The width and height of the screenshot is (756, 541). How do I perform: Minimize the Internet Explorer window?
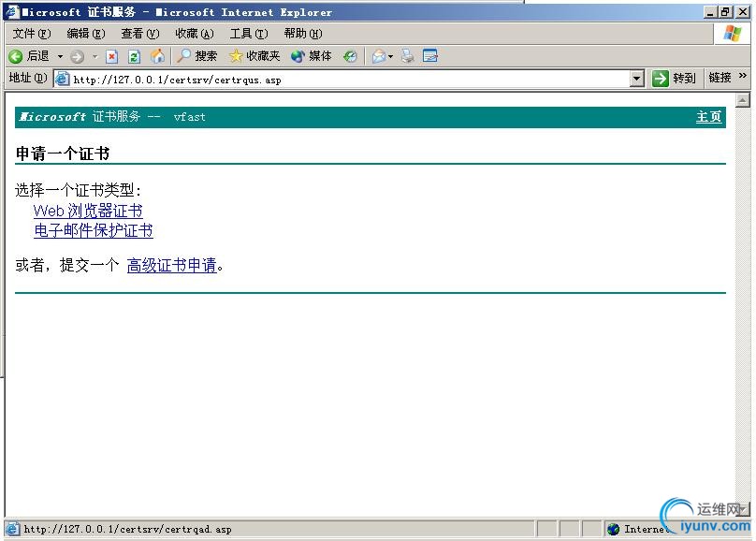[x=709, y=12]
